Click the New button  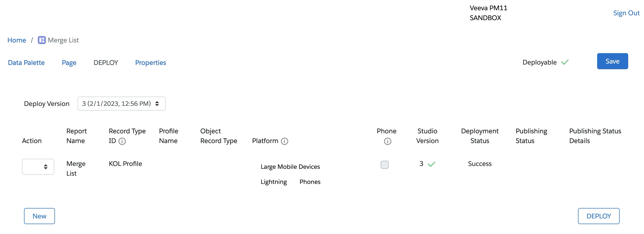click(x=39, y=216)
